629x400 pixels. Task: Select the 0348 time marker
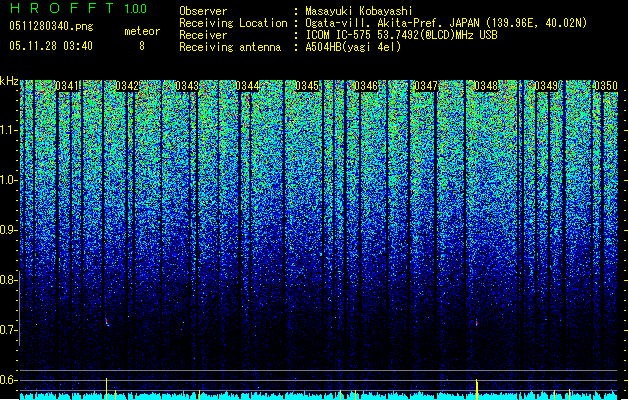click(x=486, y=86)
